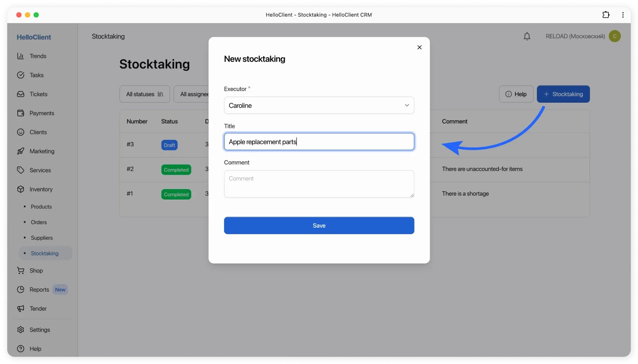Click the blue + Stocktaking button
Viewport: 638px width, 364px height.
tap(563, 94)
